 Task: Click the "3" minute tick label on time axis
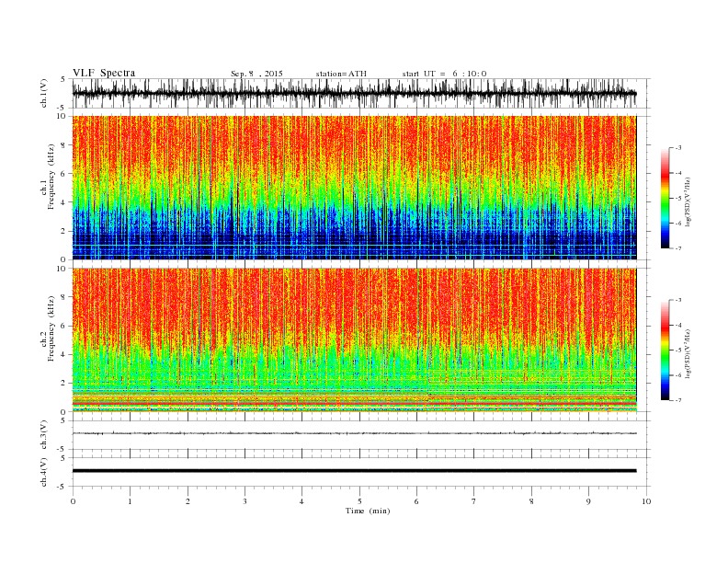click(x=245, y=501)
